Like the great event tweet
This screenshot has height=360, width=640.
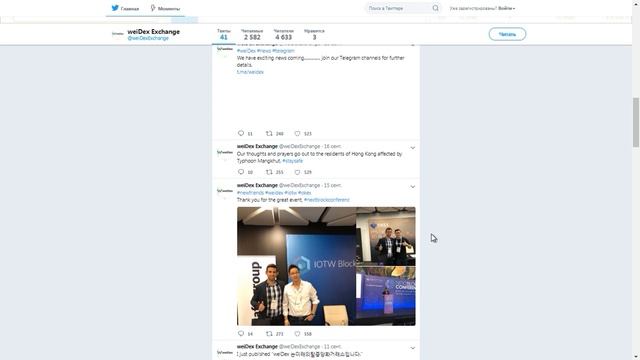pyautogui.click(x=297, y=333)
